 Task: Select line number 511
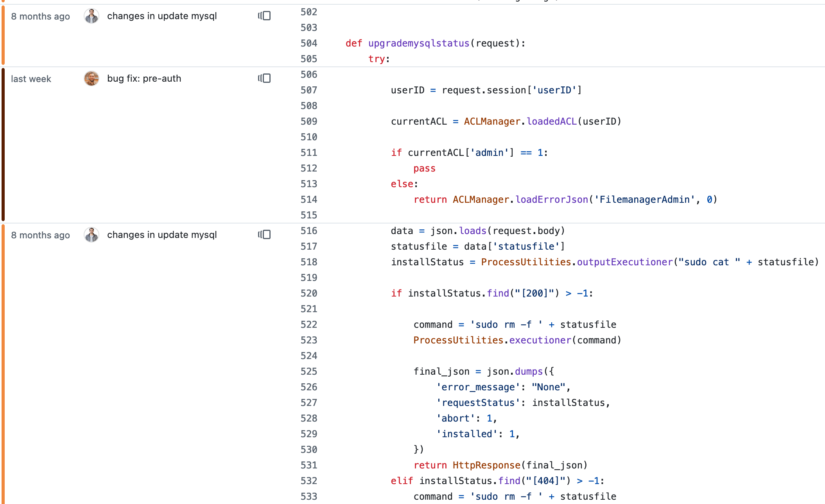point(309,153)
